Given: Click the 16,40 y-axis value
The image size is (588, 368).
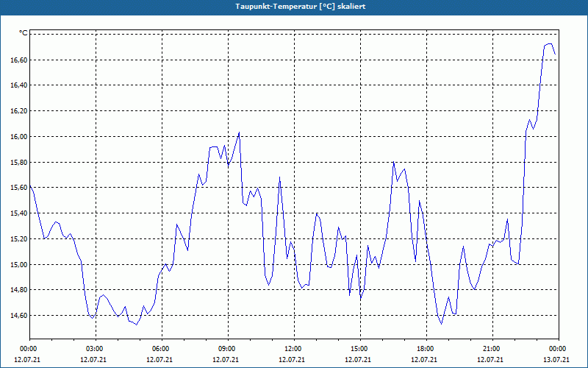Looking at the screenshot, I should pos(19,85).
